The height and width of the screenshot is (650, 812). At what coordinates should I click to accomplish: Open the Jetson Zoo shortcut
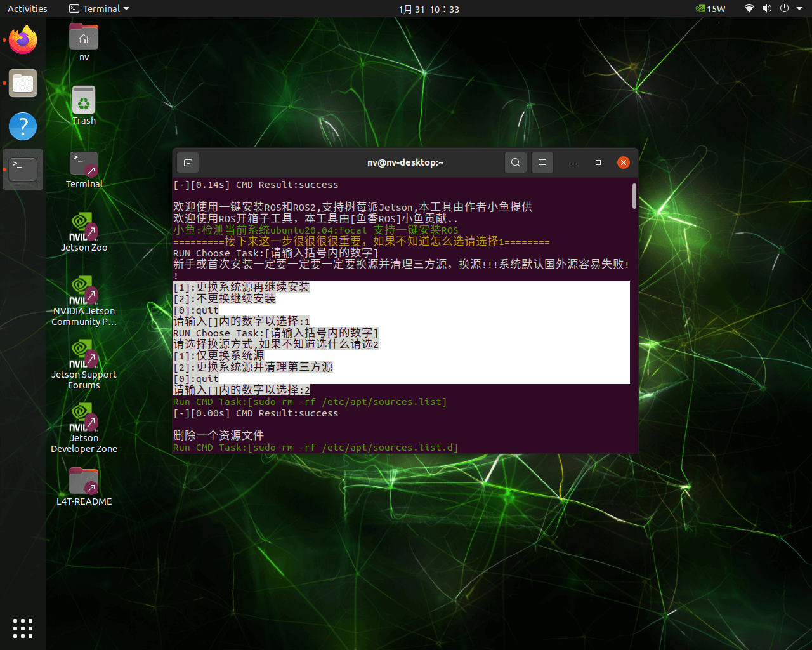click(84, 229)
